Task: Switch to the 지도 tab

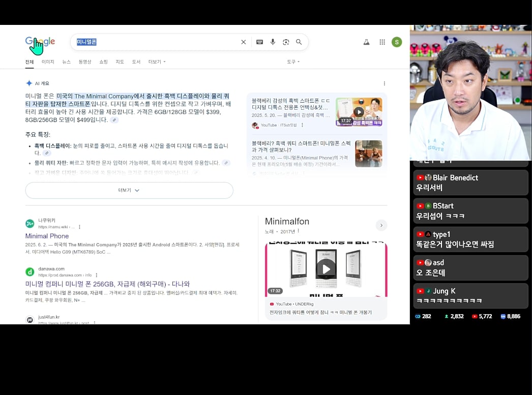Action: click(x=120, y=62)
